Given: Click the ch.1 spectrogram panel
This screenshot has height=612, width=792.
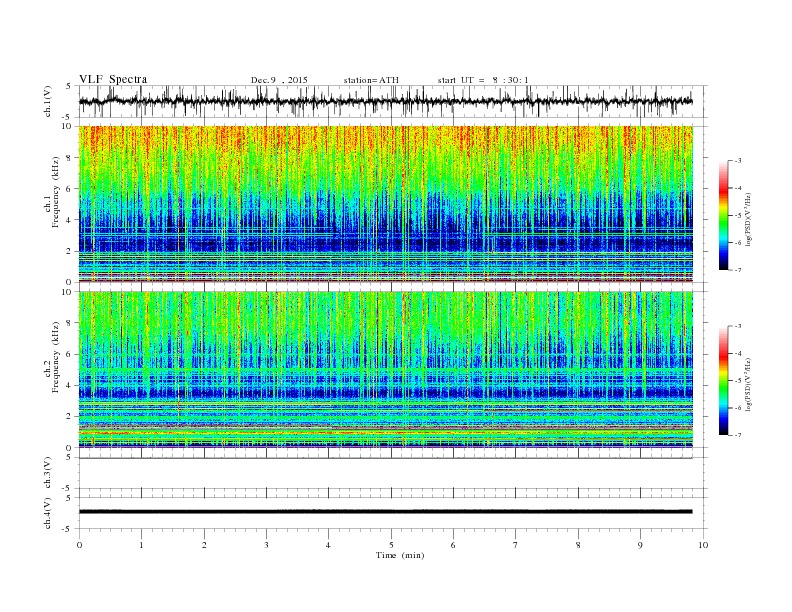Looking at the screenshot, I should coord(386,204).
